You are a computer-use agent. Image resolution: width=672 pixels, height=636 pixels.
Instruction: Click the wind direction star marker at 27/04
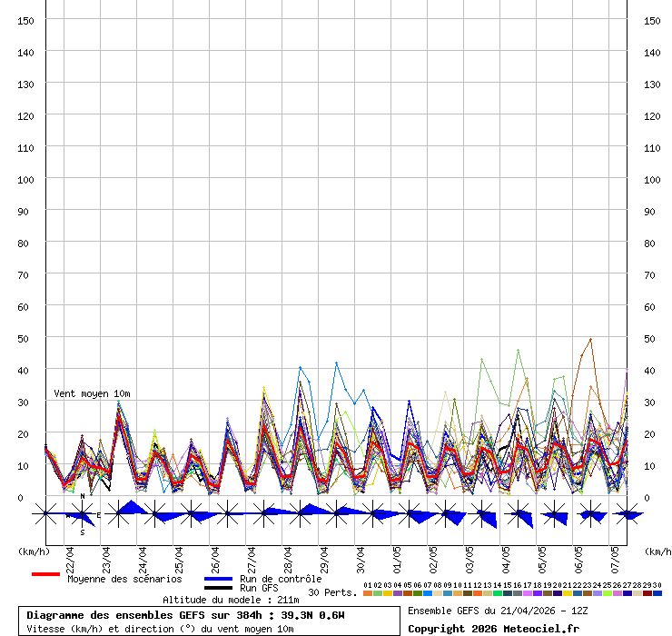click(x=264, y=514)
